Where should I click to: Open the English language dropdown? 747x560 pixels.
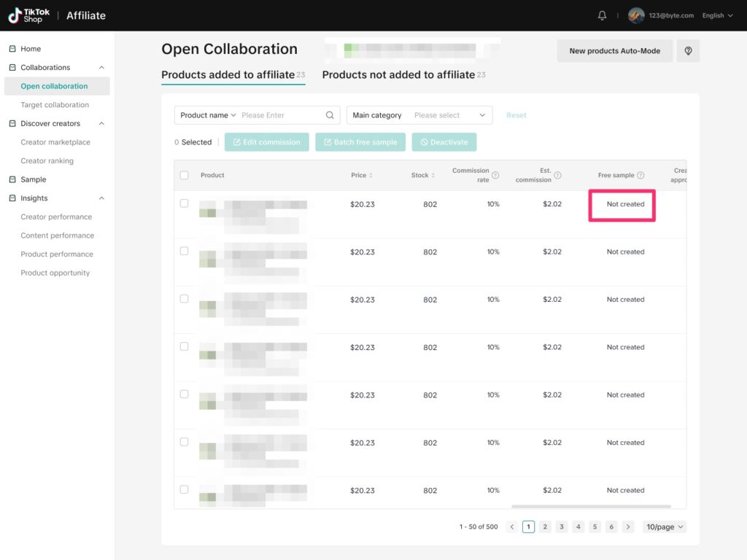point(717,16)
